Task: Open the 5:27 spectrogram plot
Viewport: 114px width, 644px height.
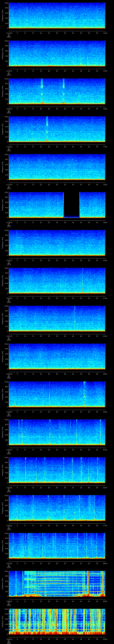Action: tap(57, 546)
